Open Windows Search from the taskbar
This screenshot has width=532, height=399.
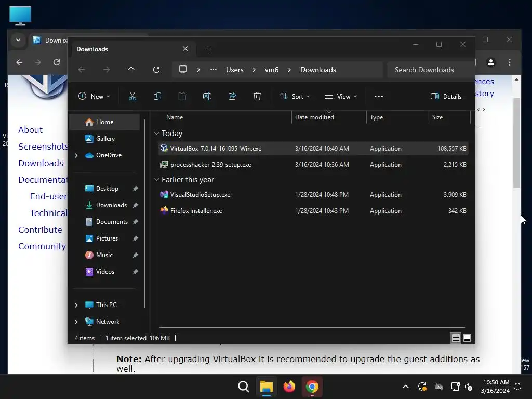244,387
